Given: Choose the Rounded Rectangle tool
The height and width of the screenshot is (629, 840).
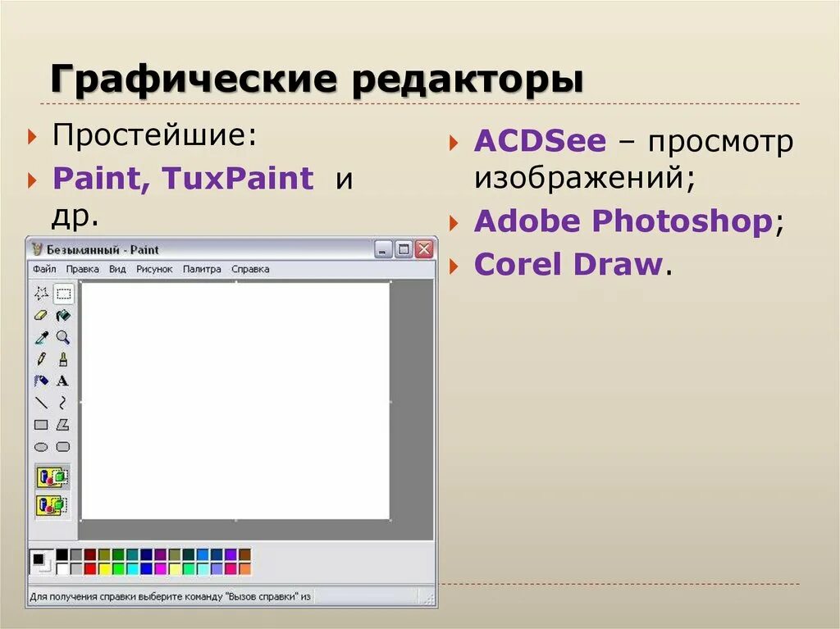Looking at the screenshot, I should pos(63,447).
